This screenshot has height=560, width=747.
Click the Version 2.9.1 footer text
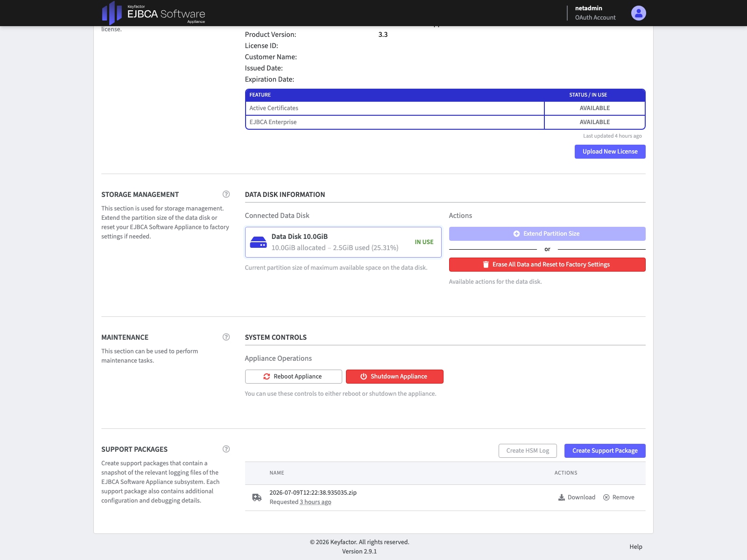point(359,552)
